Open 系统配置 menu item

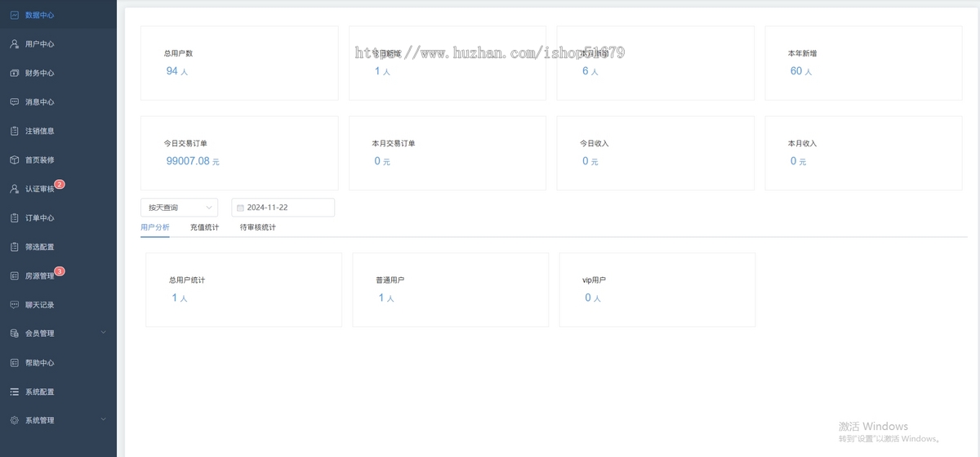(58, 392)
